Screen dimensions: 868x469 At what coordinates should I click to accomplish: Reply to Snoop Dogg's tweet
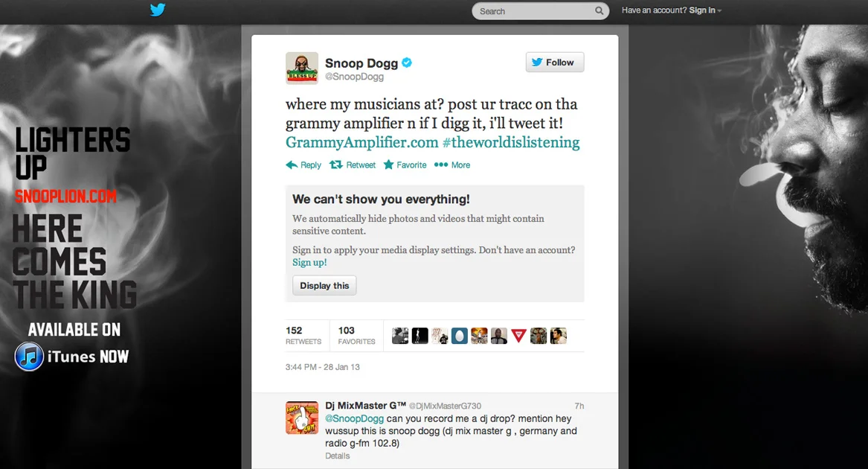pos(303,165)
